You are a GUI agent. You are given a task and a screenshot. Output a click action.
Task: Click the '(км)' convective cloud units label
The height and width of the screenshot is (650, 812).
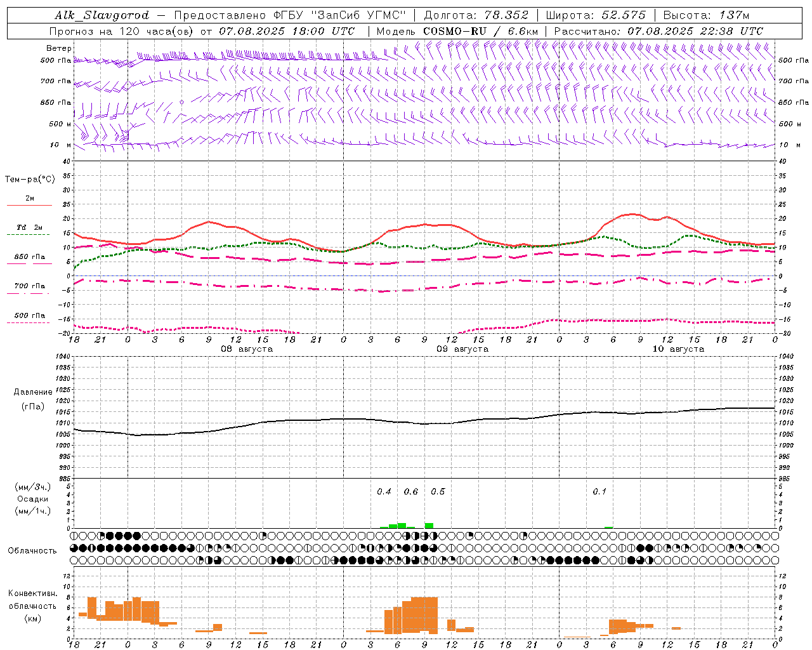[32, 618]
